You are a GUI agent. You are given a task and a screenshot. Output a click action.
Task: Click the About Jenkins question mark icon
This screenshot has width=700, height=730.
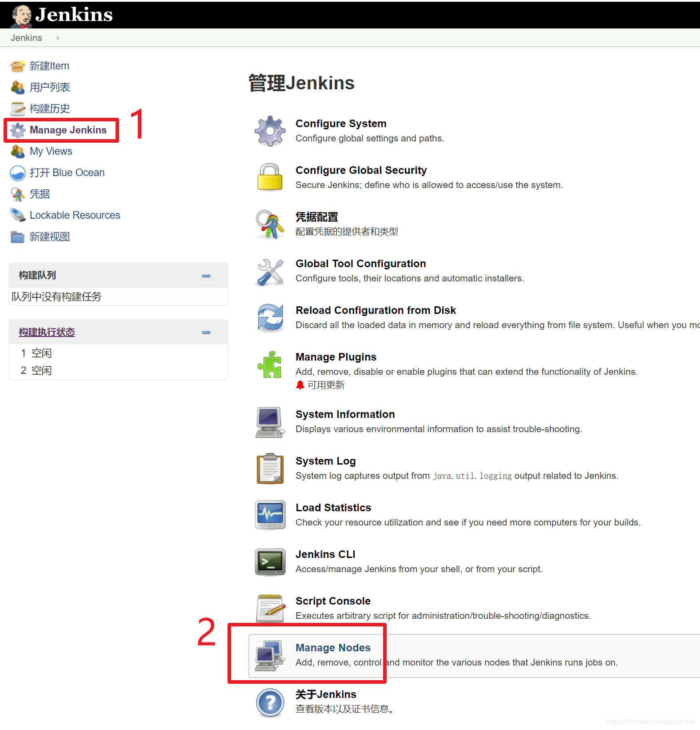pos(270,702)
